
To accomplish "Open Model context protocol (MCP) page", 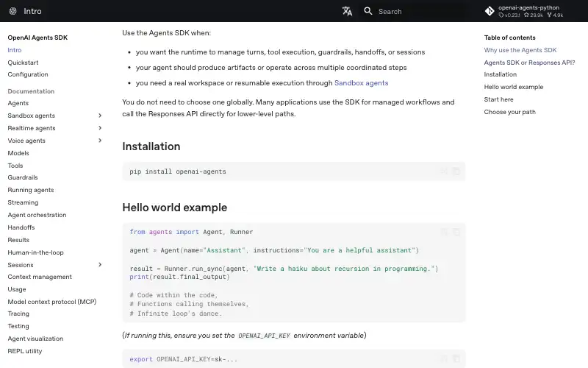I will click(x=52, y=302).
